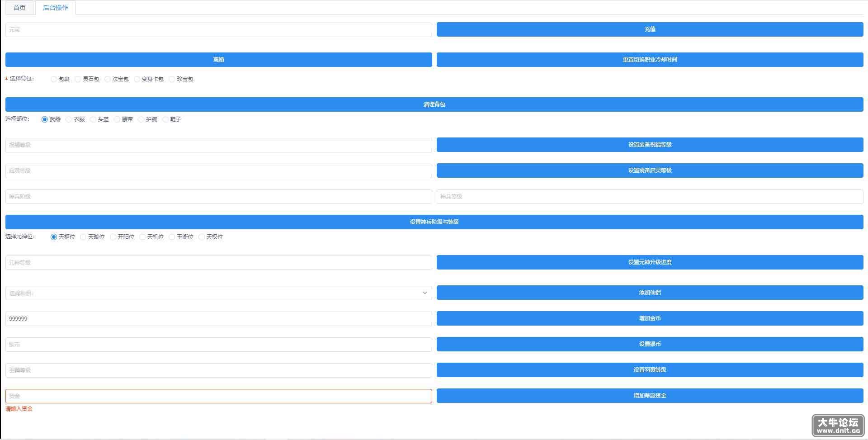Click the 离婚 button

(219, 60)
